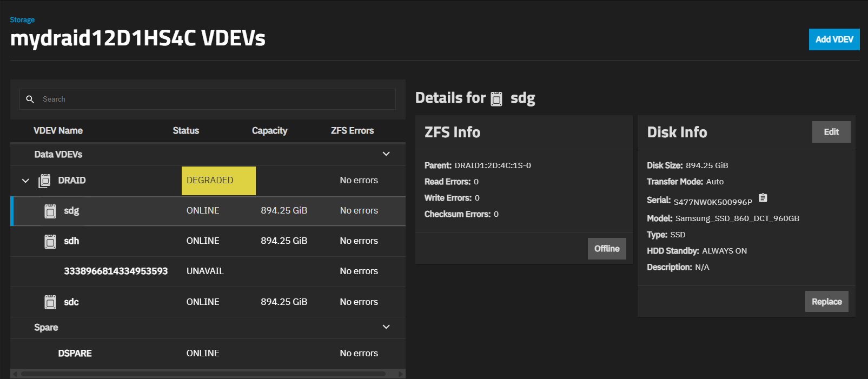Click the search magnifier icon
This screenshot has height=379, width=868.
pos(30,99)
